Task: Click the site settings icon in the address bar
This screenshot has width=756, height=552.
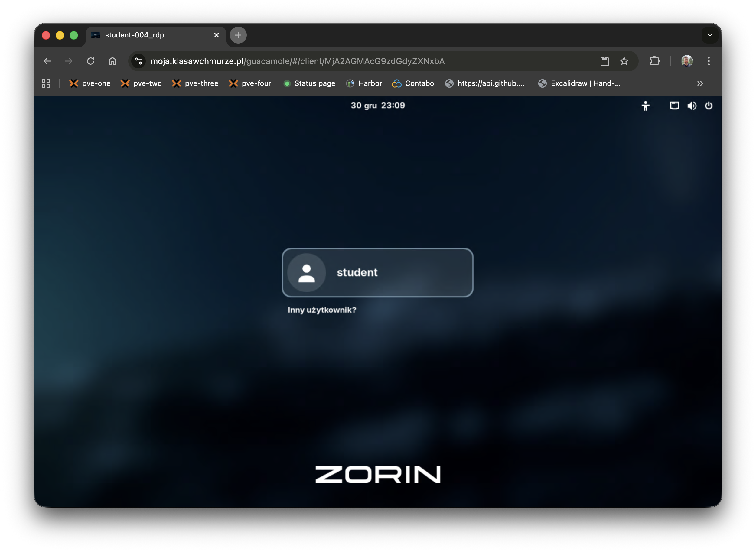Action: click(138, 61)
